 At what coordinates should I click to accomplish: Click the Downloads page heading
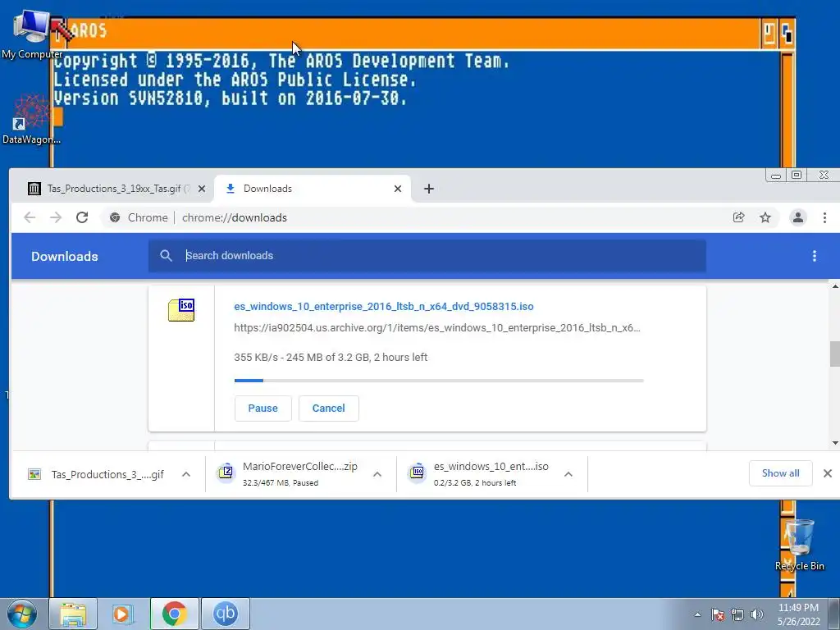[x=64, y=256]
